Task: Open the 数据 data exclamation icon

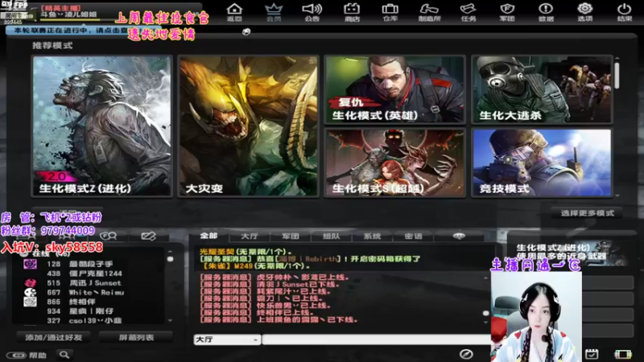Action: pos(546,12)
